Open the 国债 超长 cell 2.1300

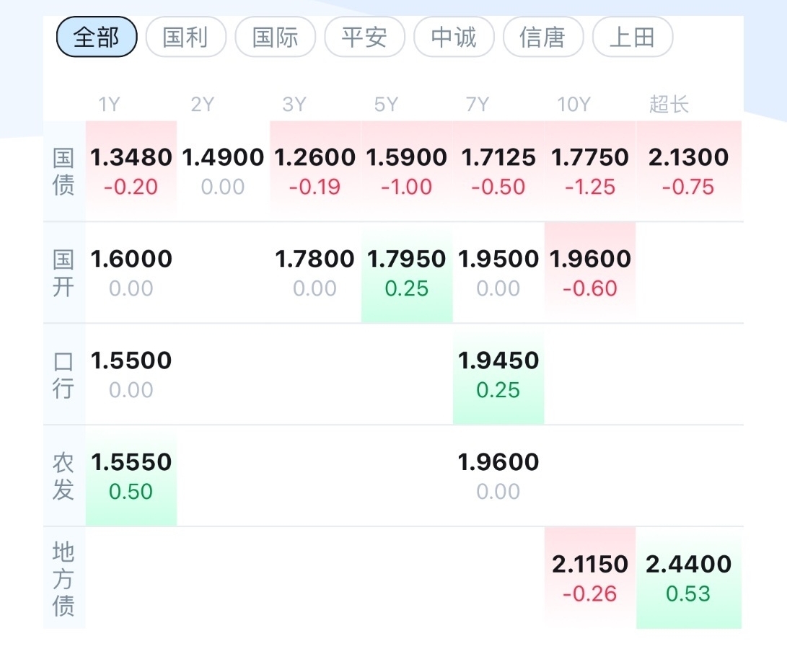689,170
